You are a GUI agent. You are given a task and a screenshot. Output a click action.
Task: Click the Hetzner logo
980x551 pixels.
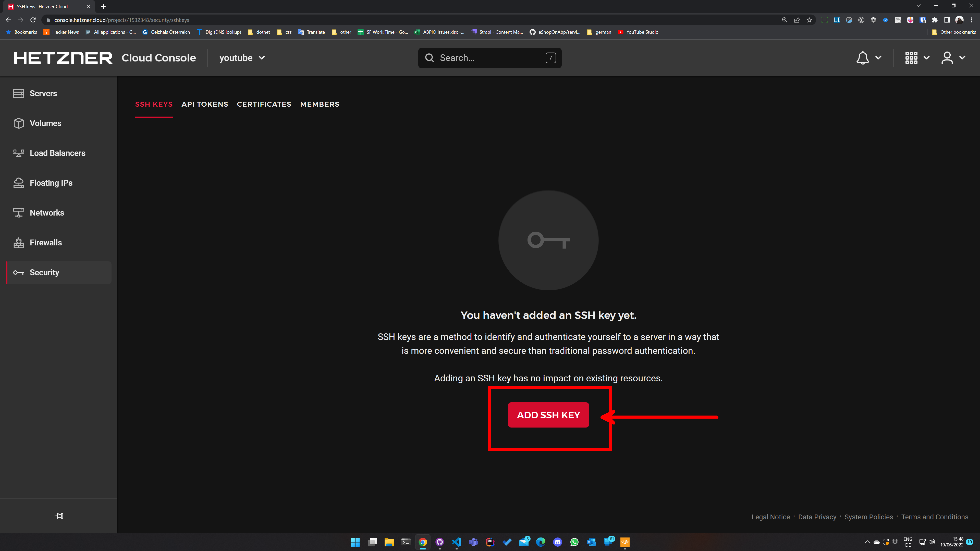(x=63, y=58)
